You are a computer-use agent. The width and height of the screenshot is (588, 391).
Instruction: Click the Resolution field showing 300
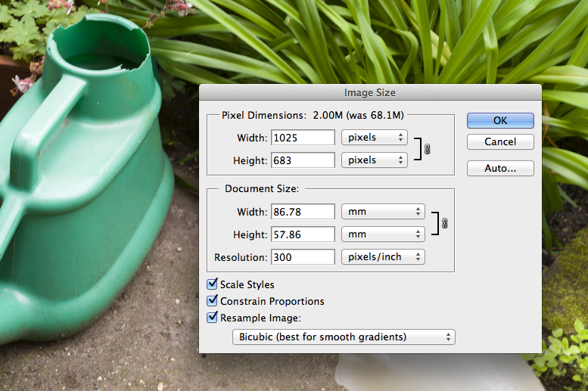tap(302, 257)
